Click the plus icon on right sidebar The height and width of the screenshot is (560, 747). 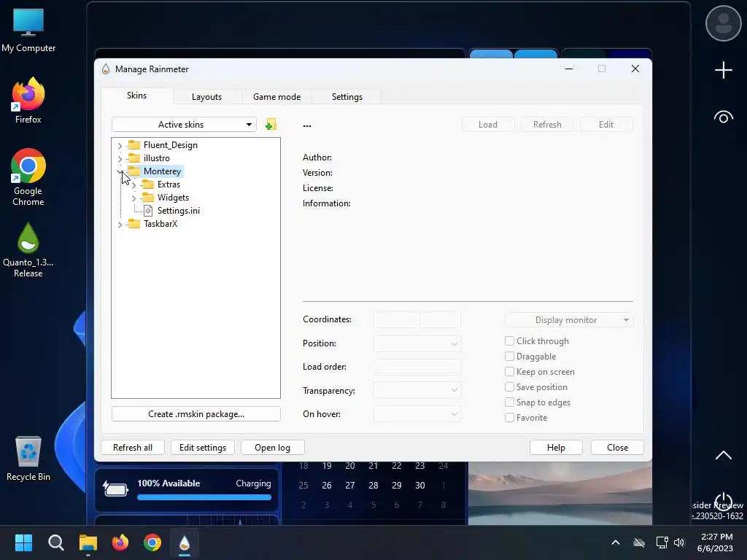[723, 70]
